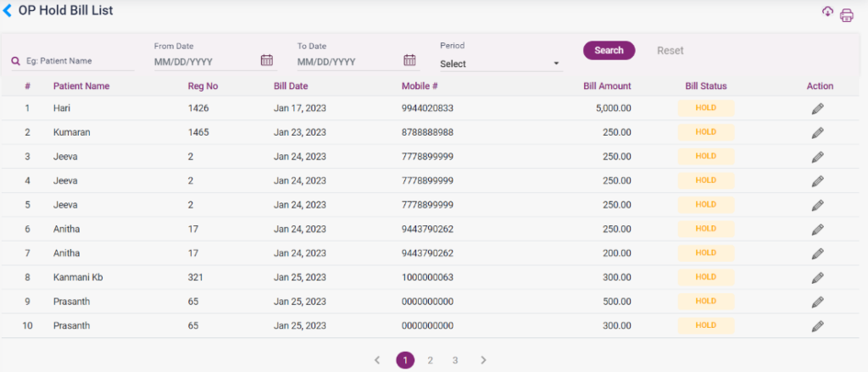Click the From Date input field
This screenshot has width=868, height=372.
point(203,62)
